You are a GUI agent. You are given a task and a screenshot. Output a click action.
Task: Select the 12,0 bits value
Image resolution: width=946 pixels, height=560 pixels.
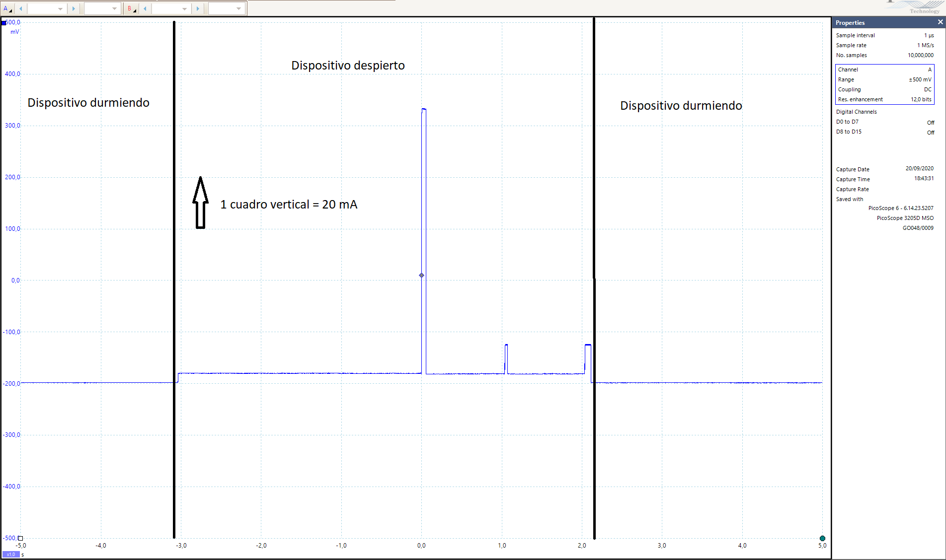coord(921,99)
